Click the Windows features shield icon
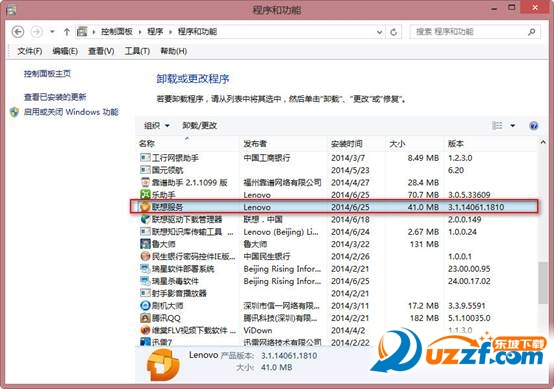 [14, 112]
